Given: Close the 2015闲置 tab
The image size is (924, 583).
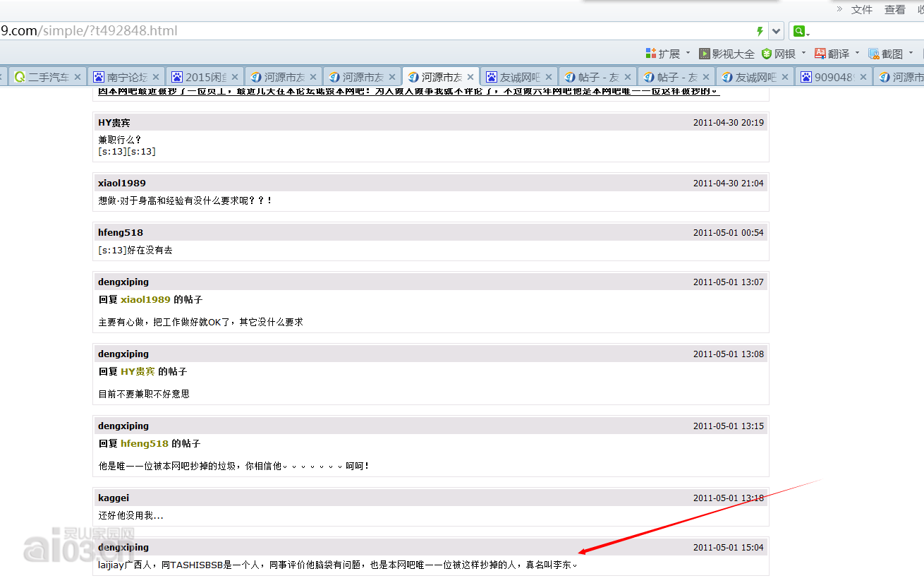Looking at the screenshot, I should [x=235, y=77].
